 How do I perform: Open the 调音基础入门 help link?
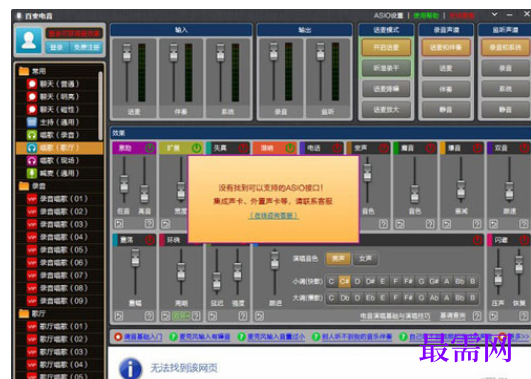[x=143, y=337]
